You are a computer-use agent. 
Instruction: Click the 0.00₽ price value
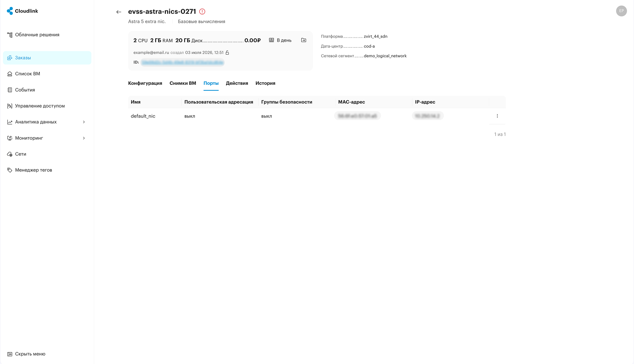tap(253, 40)
